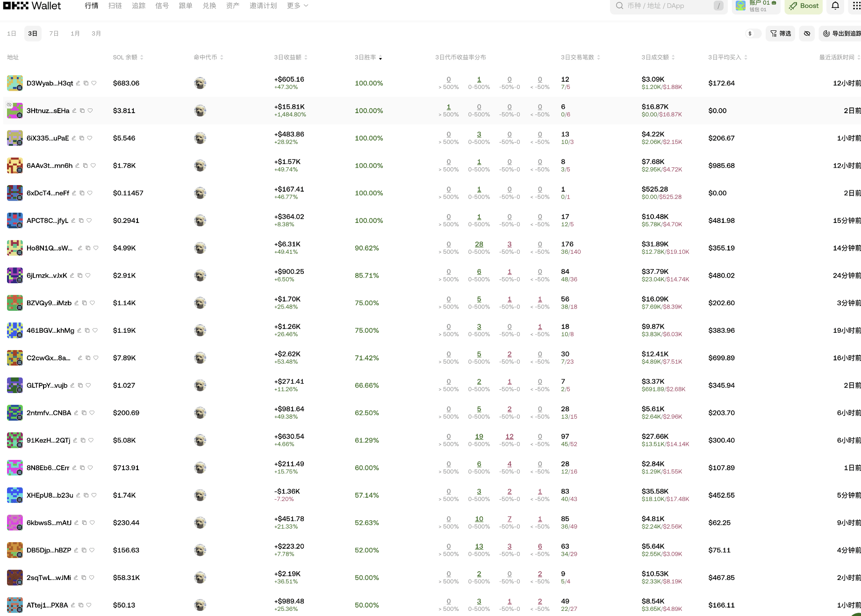Favorite the 91KezH...2QTj address
This screenshot has height=616, width=861.
(91, 440)
